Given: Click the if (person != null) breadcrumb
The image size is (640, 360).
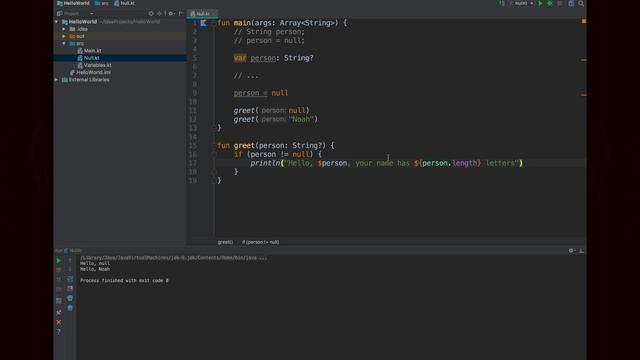Looking at the screenshot, I should pyautogui.click(x=260, y=242).
